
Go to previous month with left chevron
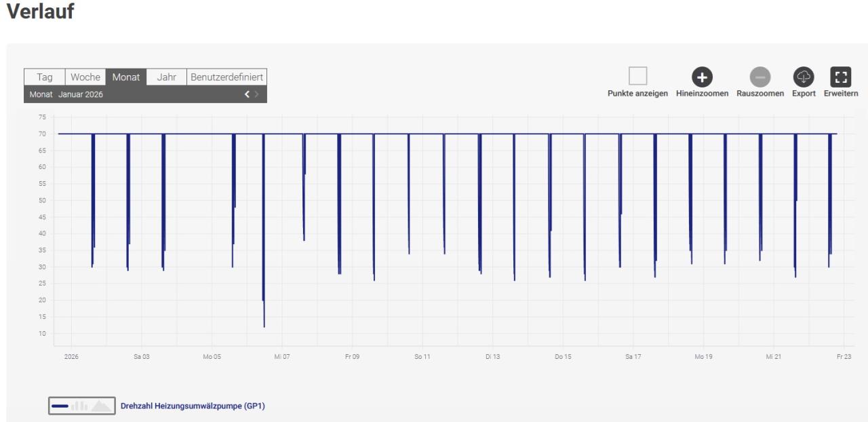pyautogui.click(x=248, y=95)
